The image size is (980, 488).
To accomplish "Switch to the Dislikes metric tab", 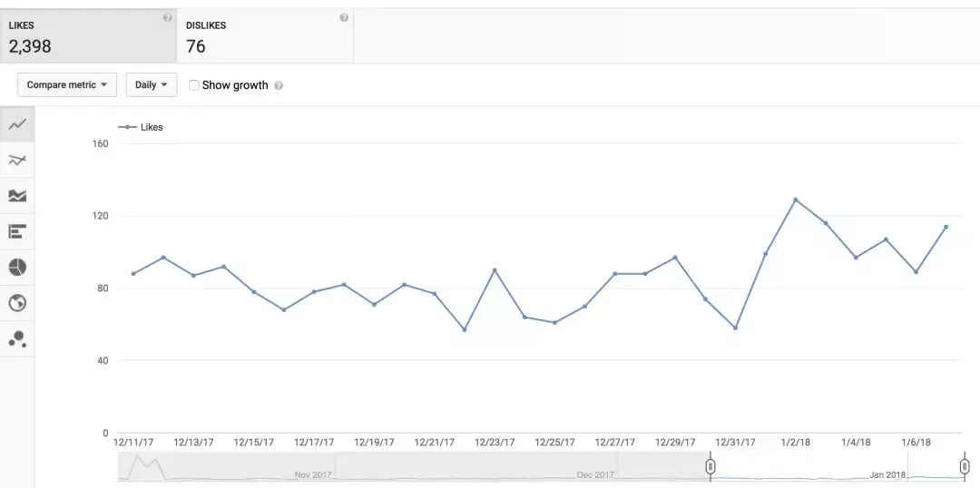I will [x=265, y=36].
